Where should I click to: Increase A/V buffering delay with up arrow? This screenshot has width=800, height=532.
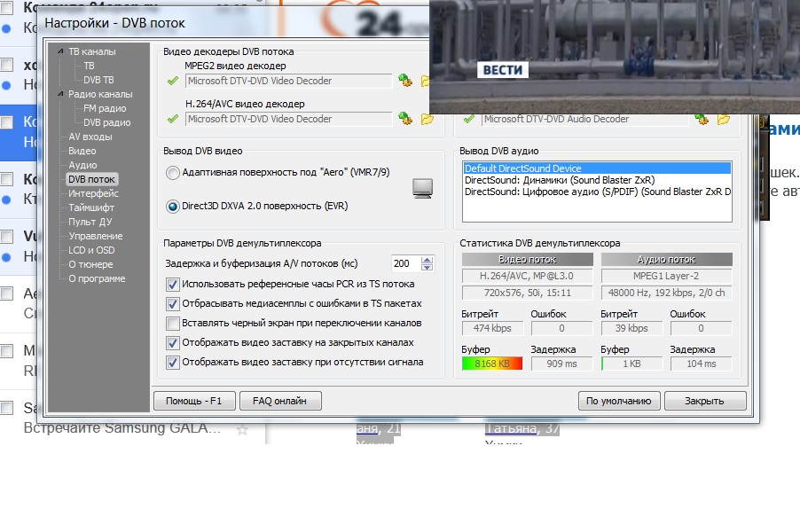[427, 260]
